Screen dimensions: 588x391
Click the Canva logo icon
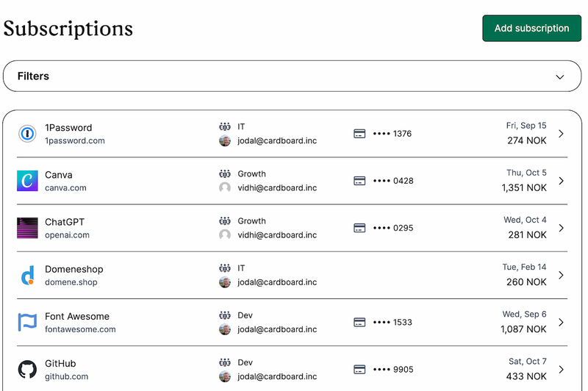pyautogui.click(x=27, y=181)
